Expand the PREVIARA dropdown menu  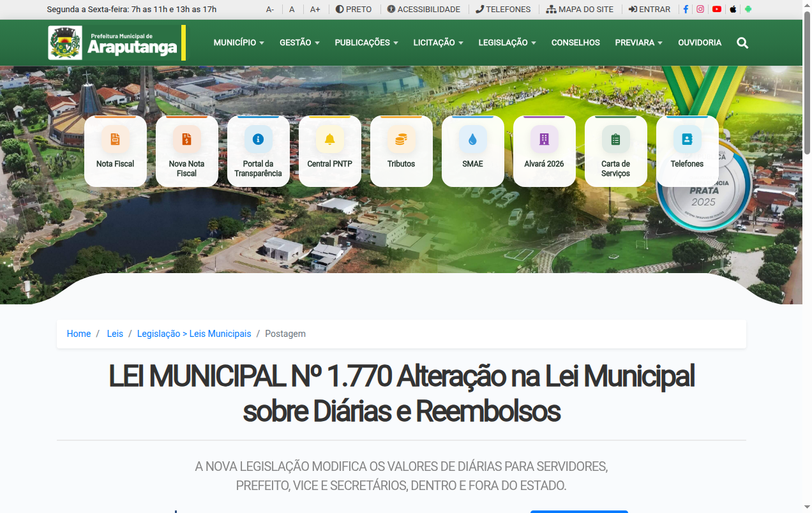tap(639, 43)
